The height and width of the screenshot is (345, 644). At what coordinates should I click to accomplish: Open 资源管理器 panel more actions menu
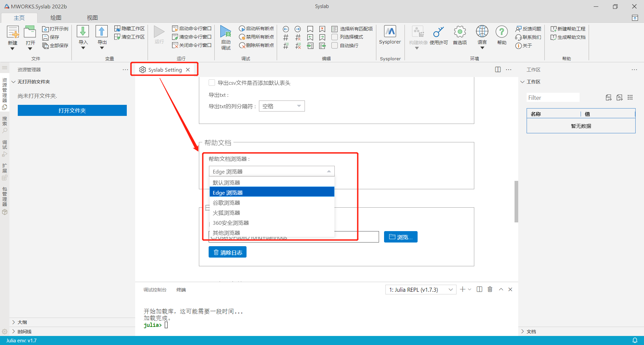(125, 70)
